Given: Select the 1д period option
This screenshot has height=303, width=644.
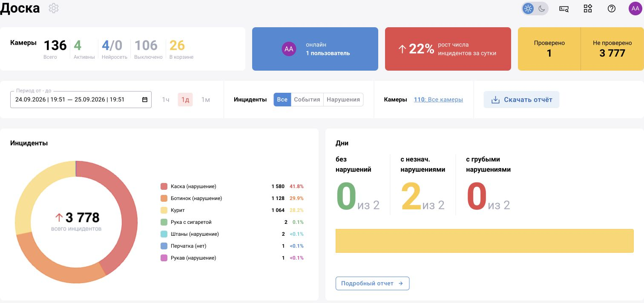Looking at the screenshot, I should (x=185, y=100).
